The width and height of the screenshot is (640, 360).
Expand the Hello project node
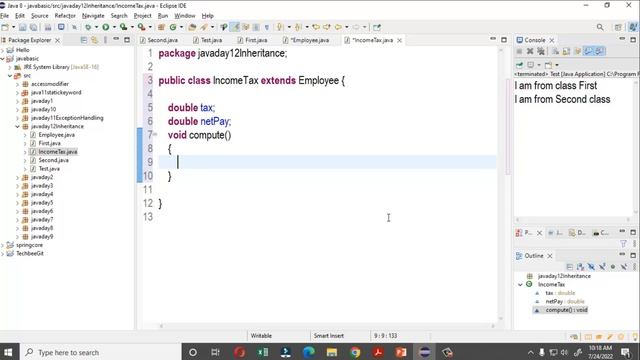point(3,50)
